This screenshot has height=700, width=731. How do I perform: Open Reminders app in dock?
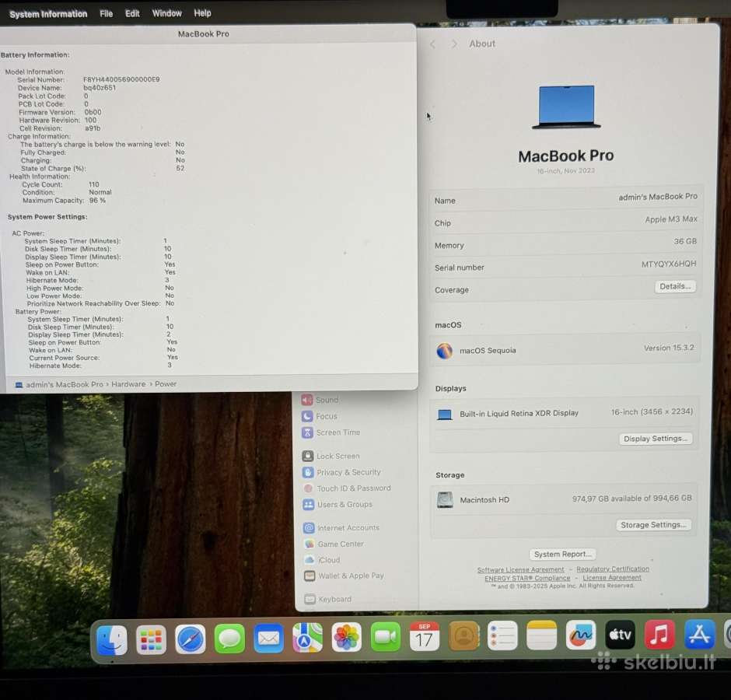pos(502,635)
